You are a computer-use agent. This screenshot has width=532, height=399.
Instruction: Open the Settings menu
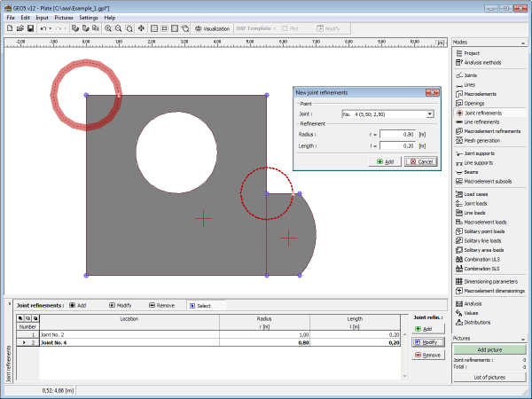click(89, 17)
